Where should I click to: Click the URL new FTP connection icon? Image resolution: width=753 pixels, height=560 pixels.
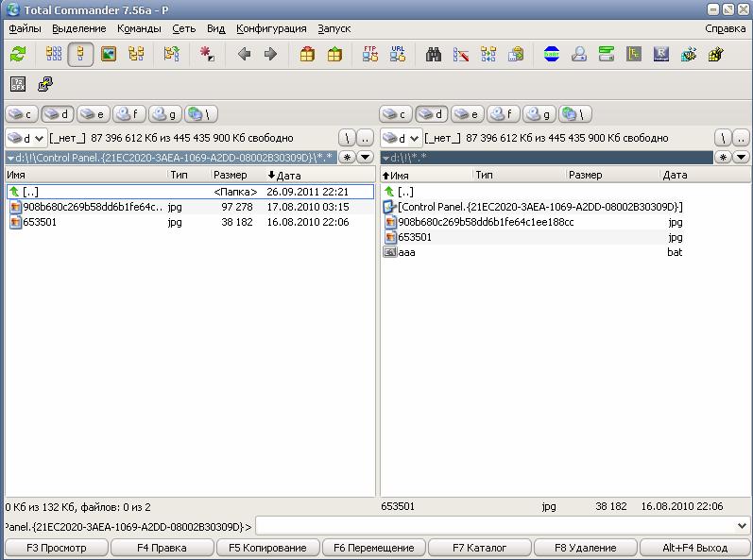[x=398, y=54]
